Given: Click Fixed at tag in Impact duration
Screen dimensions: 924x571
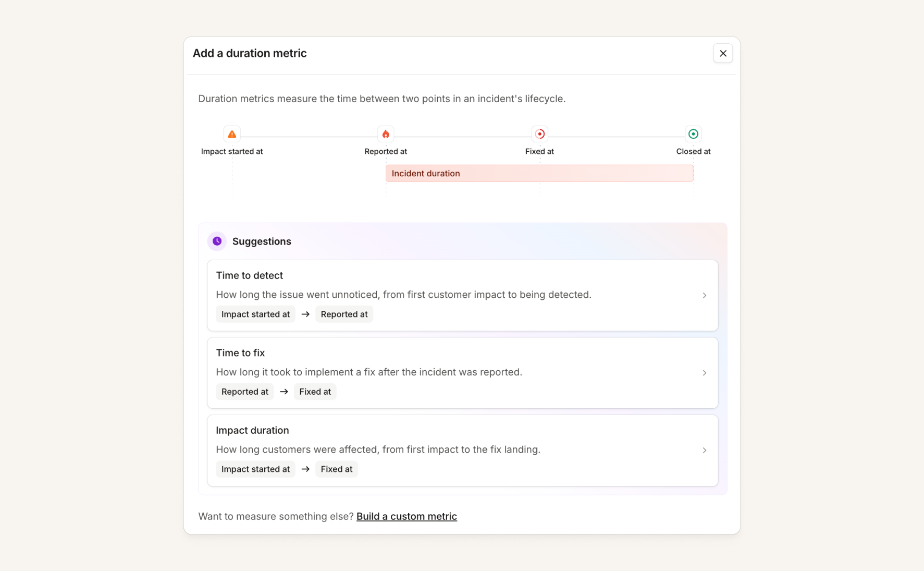Looking at the screenshot, I should [x=337, y=469].
